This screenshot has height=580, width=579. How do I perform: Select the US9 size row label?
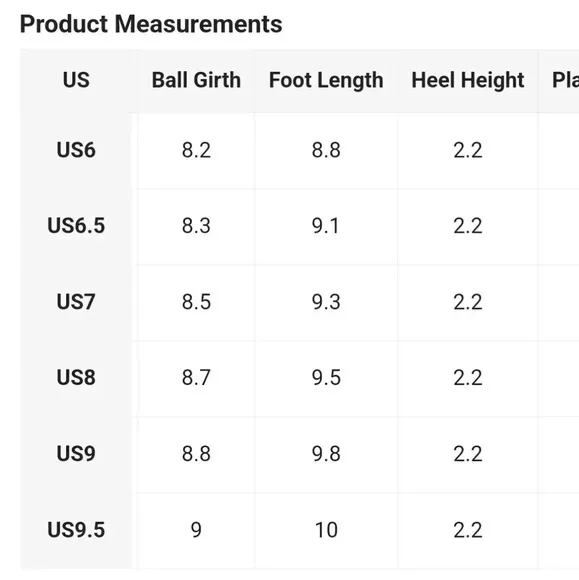(76, 453)
